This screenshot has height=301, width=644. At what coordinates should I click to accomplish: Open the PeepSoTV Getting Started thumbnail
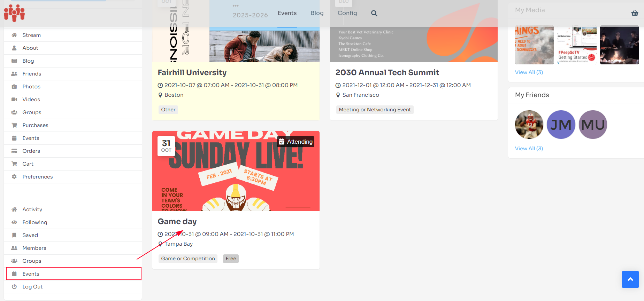point(577,45)
